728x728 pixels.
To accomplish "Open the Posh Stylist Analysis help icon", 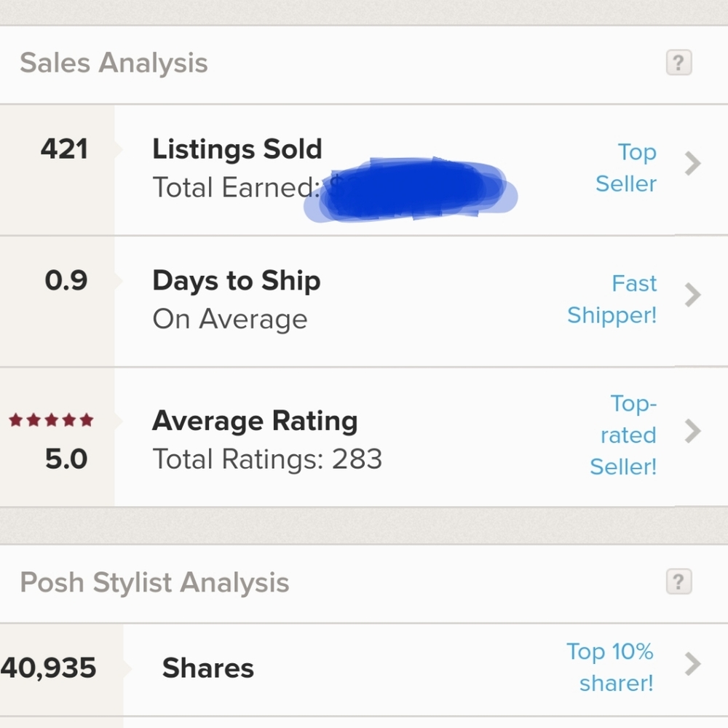I will click(x=678, y=582).
